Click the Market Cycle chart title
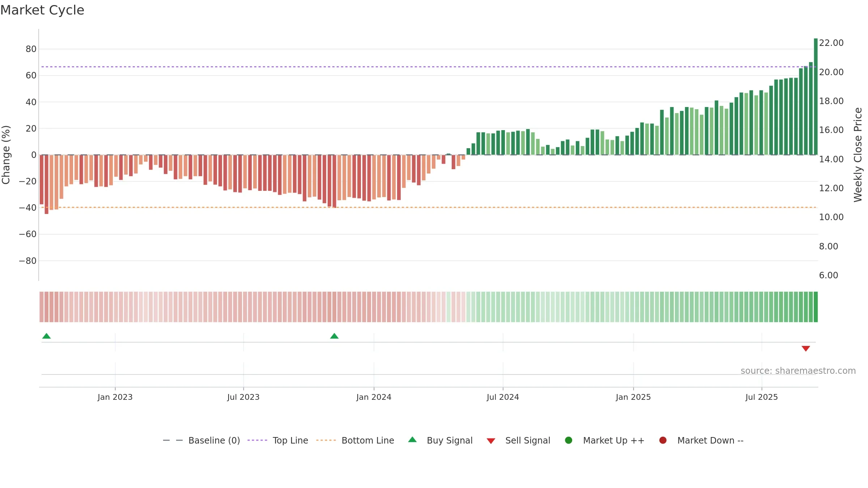The image size is (868, 488). click(x=42, y=10)
